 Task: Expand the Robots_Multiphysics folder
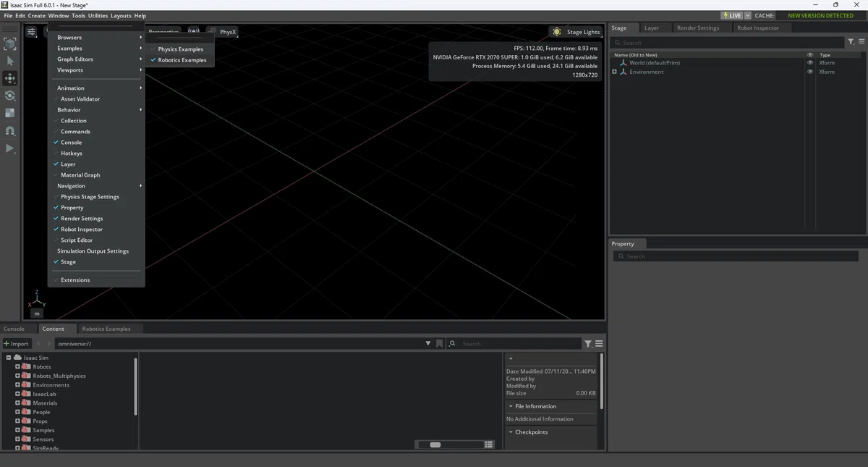[x=17, y=376]
